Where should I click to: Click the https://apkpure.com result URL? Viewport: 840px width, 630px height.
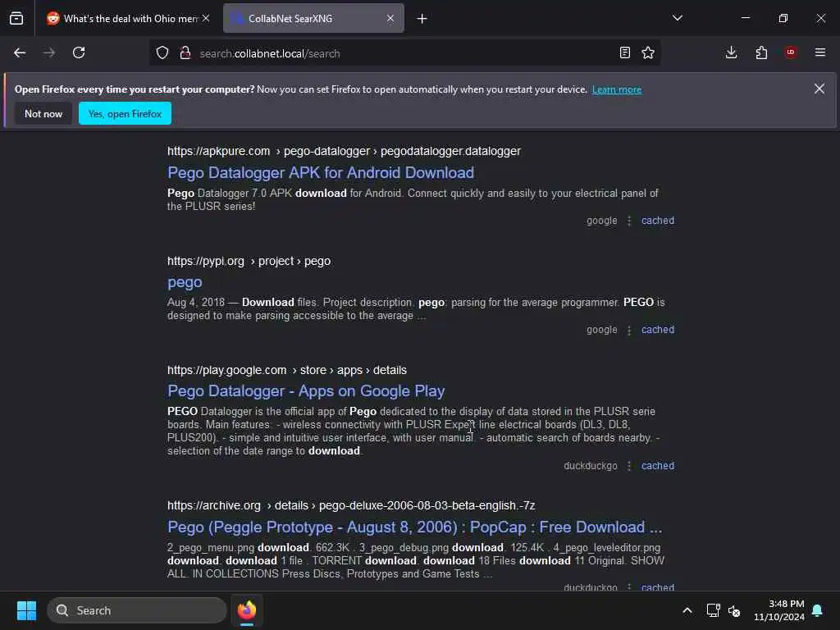coord(344,152)
